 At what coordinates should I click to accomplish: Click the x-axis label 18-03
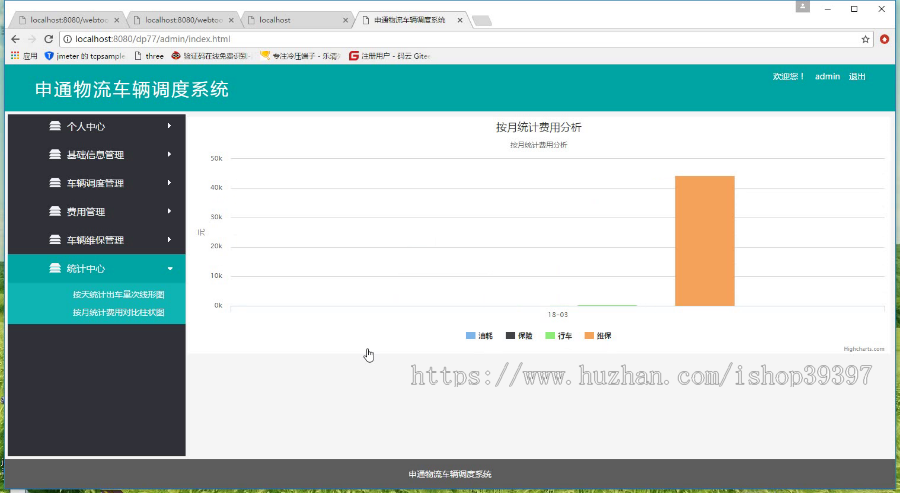(x=557, y=315)
